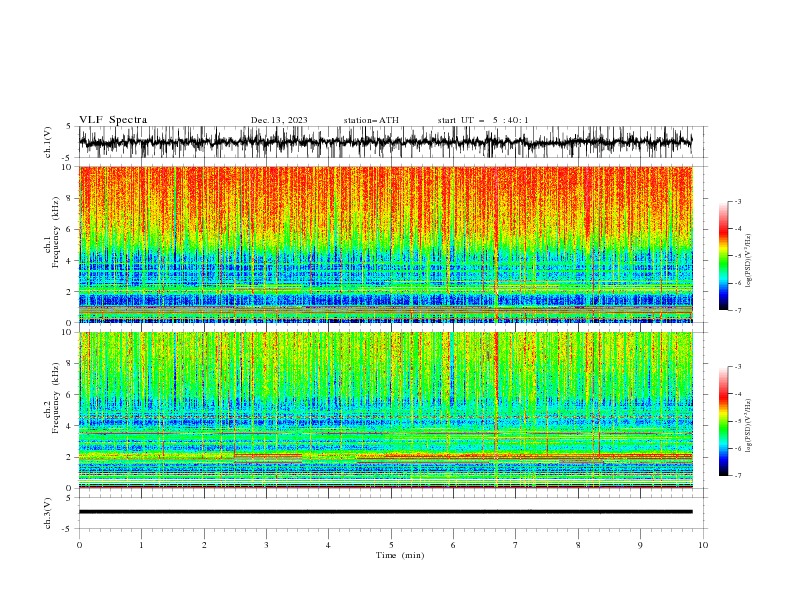Click time axis tick label "6"

point(453,545)
